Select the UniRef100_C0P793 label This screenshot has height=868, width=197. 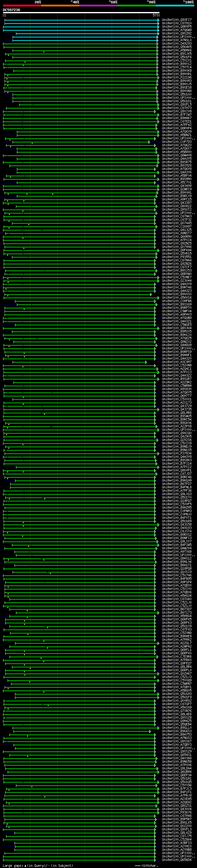[177, 142]
